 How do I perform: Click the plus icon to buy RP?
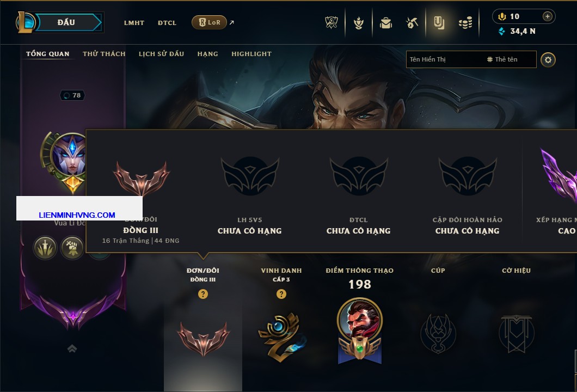point(548,16)
